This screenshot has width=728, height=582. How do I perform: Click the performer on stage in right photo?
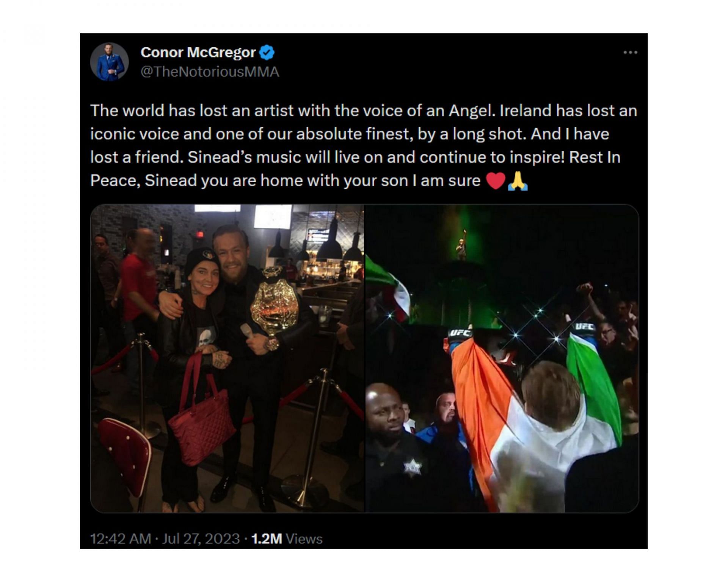(x=461, y=244)
